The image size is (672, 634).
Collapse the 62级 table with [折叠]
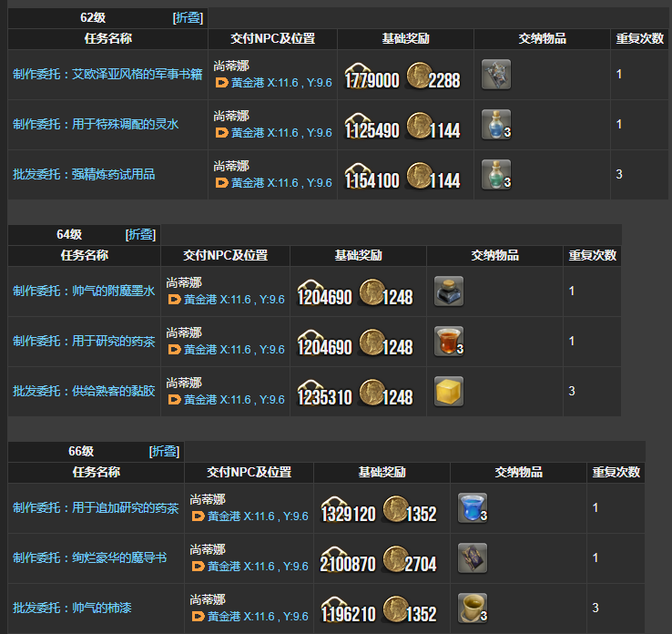pyautogui.click(x=188, y=18)
